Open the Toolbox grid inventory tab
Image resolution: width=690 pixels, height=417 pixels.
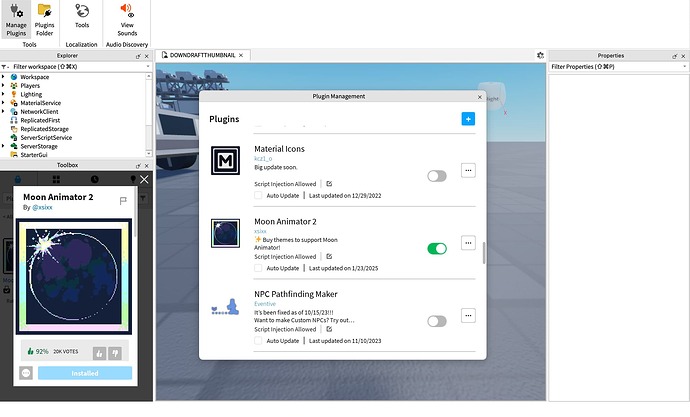[56, 179]
